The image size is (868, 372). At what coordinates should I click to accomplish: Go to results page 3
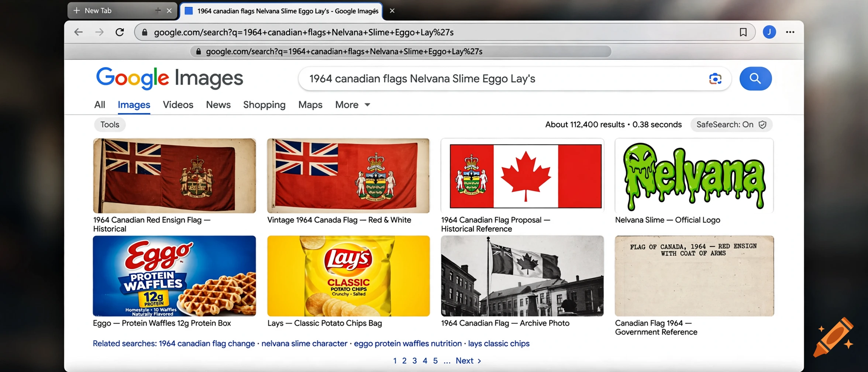click(414, 361)
